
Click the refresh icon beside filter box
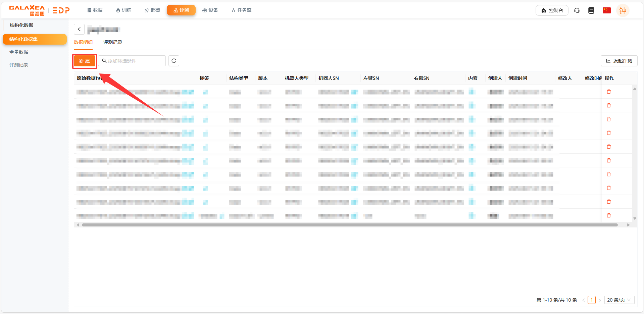[x=174, y=61]
